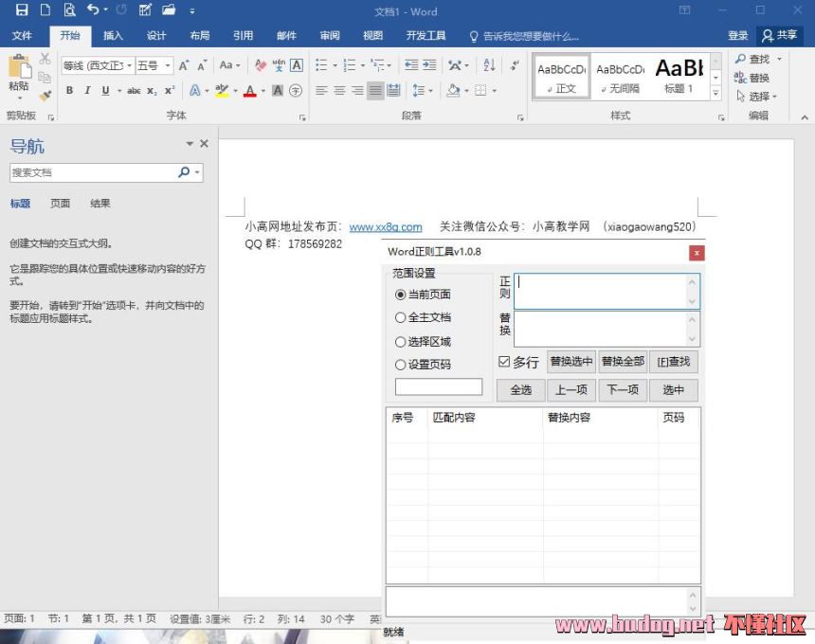Image resolution: width=815 pixels, height=644 pixels.
Task: Expand the font name dropdown
Action: (128, 66)
